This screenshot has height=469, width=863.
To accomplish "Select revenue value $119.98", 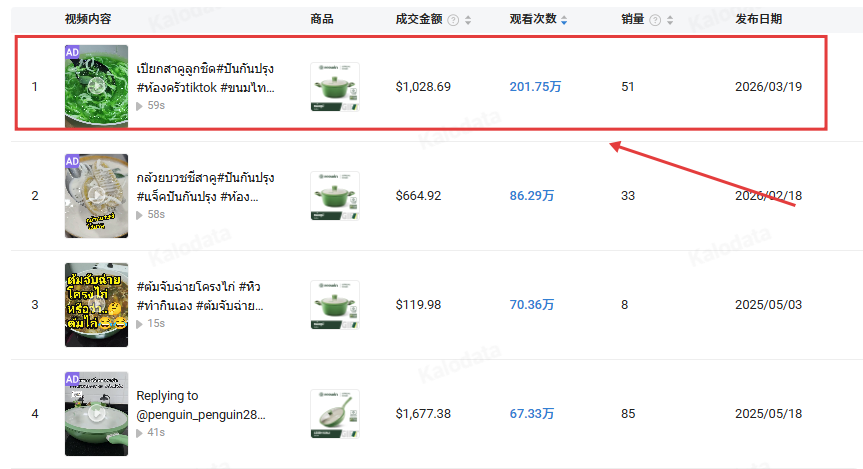I will (x=418, y=304).
